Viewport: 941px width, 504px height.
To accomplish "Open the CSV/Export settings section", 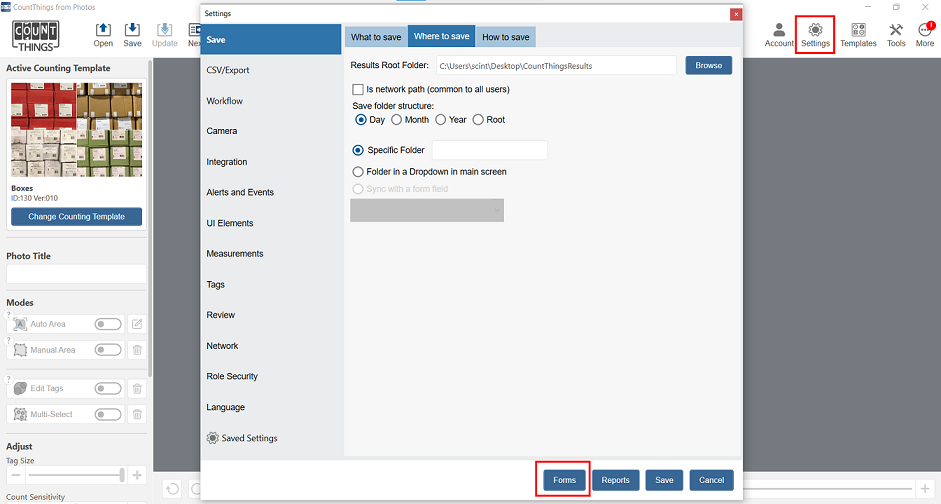I will (228, 70).
